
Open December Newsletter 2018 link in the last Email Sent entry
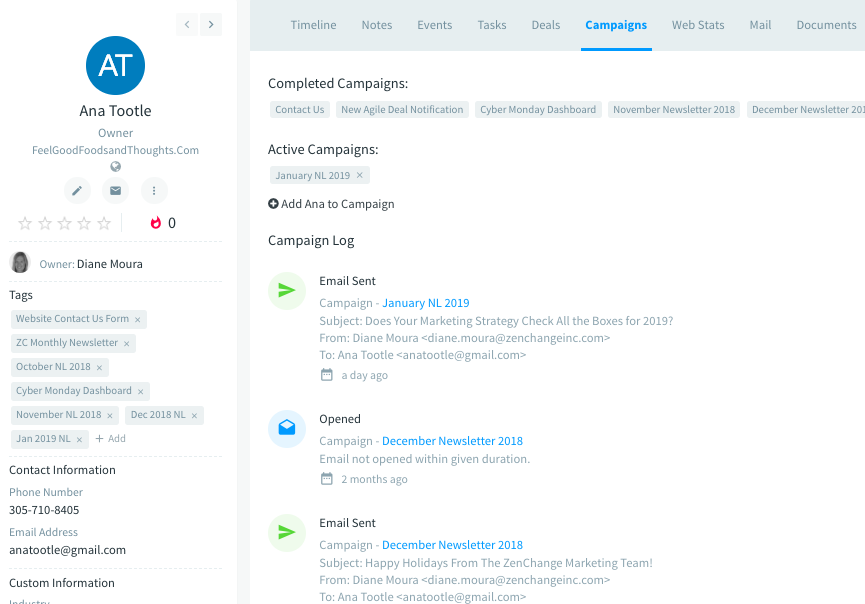point(452,545)
